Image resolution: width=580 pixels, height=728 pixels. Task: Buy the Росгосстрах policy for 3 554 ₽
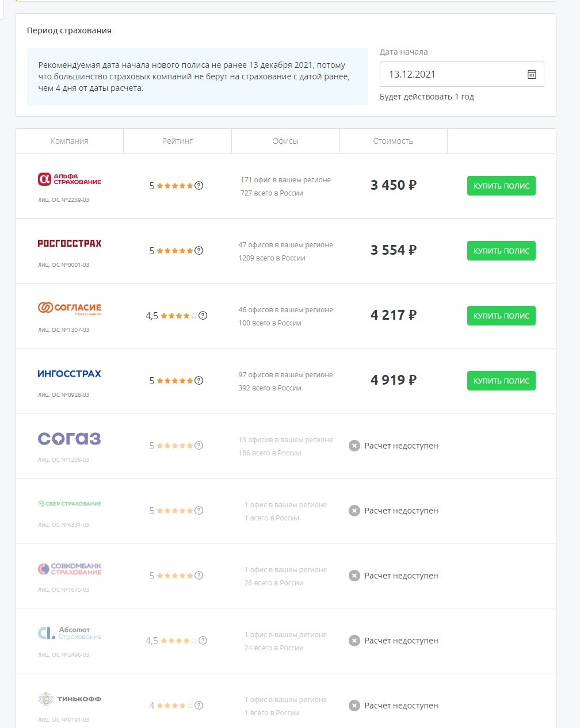click(x=501, y=251)
